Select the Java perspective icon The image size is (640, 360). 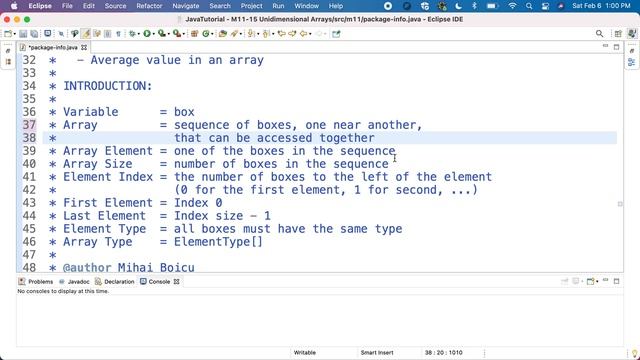pos(632,33)
